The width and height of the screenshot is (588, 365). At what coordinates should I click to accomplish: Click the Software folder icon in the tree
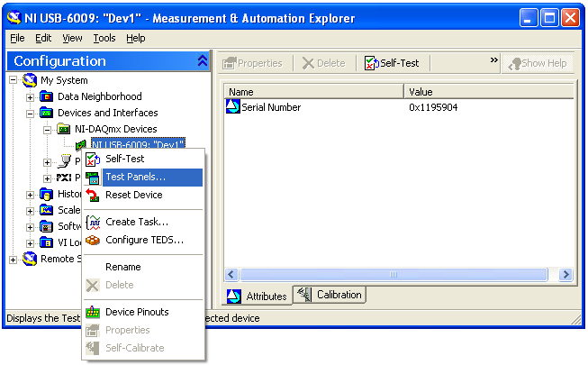coord(46,226)
